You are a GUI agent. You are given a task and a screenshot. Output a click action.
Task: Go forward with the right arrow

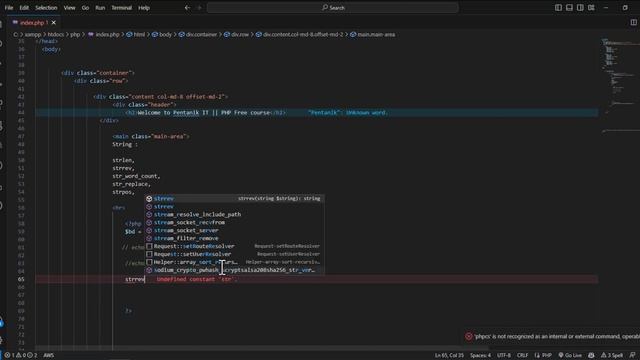point(199,7)
